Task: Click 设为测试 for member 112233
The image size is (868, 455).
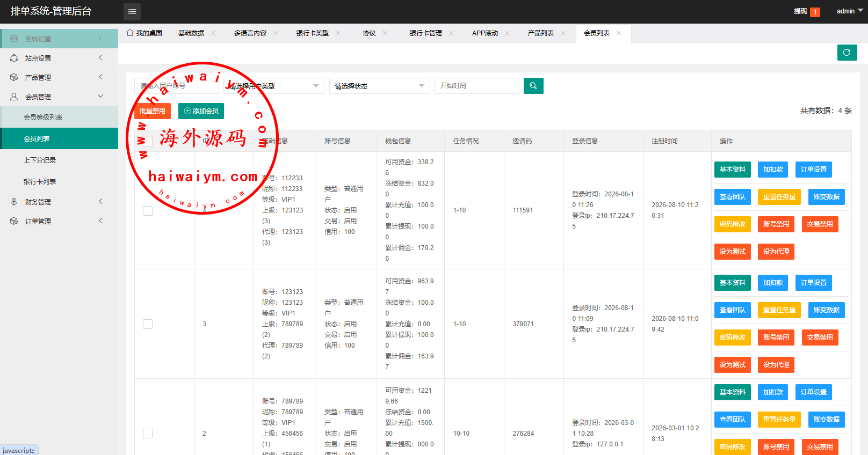Action: click(x=733, y=252)
